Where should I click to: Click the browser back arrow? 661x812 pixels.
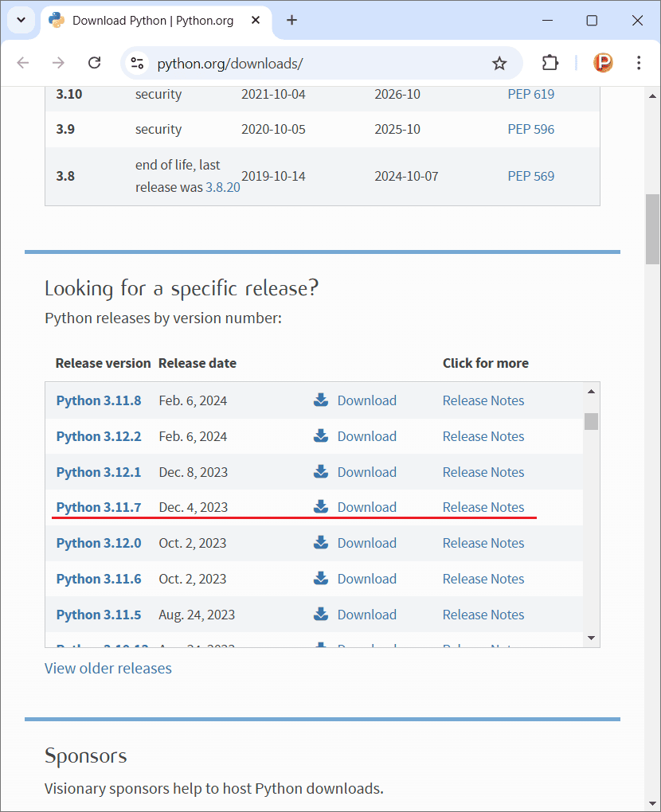point(23,63)
